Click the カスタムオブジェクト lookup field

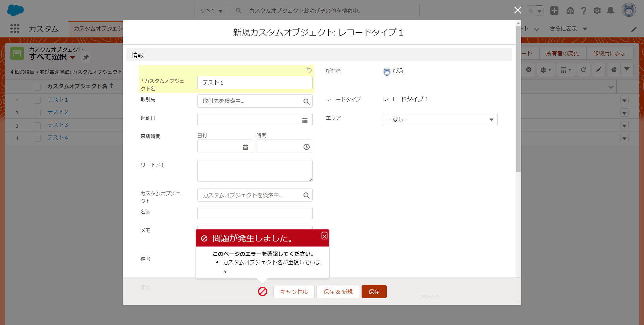[255, 195]
